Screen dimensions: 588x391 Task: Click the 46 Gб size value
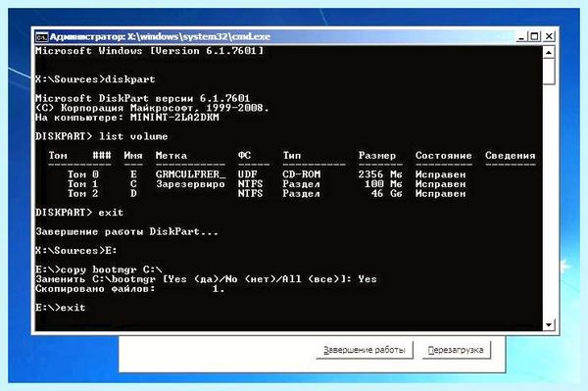(386, 193)
